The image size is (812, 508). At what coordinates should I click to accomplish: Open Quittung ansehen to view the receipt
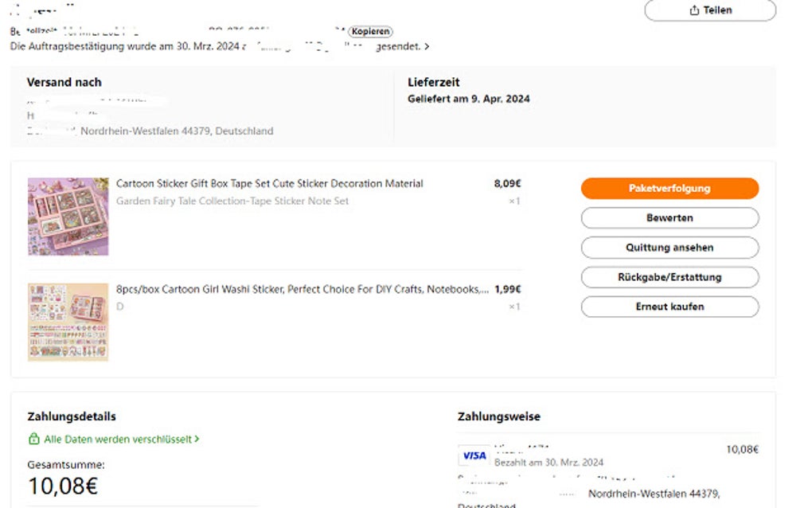(x=670, y=248)
